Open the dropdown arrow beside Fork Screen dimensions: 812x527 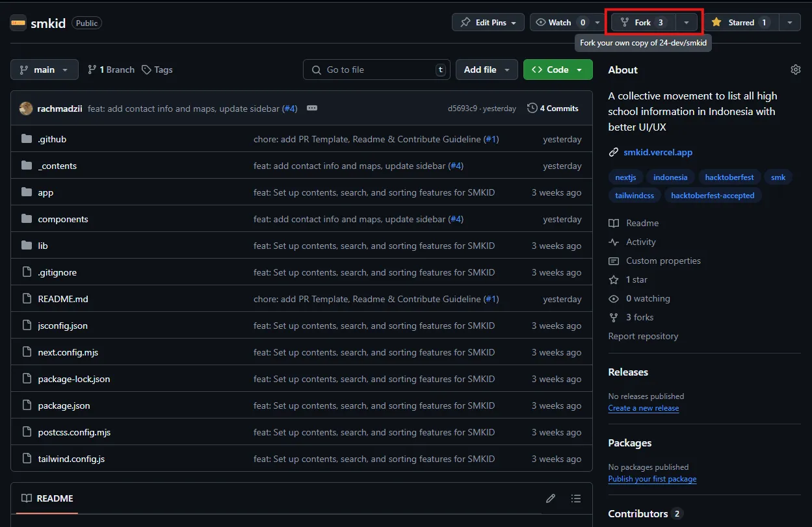tap(686, 22)
